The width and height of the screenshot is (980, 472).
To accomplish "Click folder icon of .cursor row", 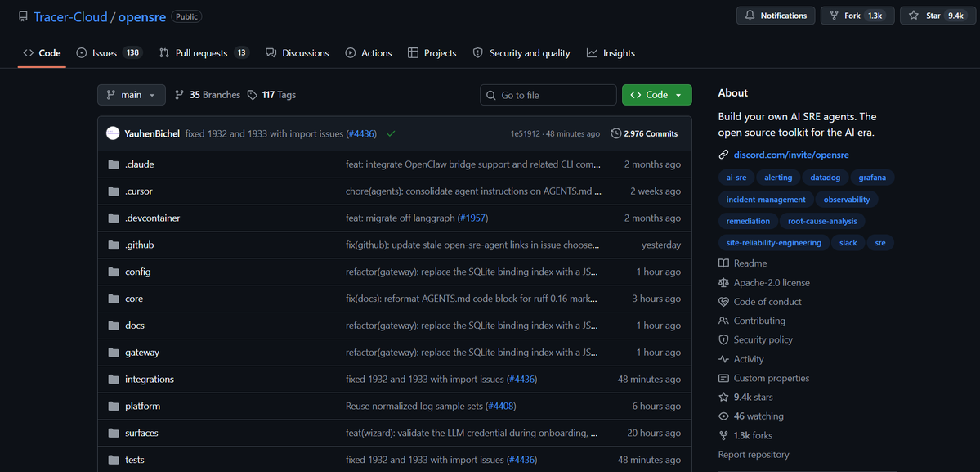I will coord(113,191).
